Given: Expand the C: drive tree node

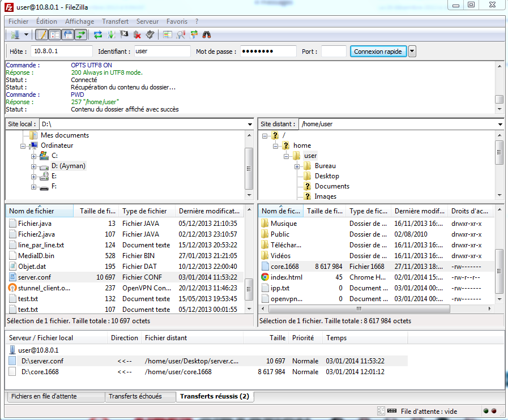Looking at the screenshot, I should click(34, 156).
